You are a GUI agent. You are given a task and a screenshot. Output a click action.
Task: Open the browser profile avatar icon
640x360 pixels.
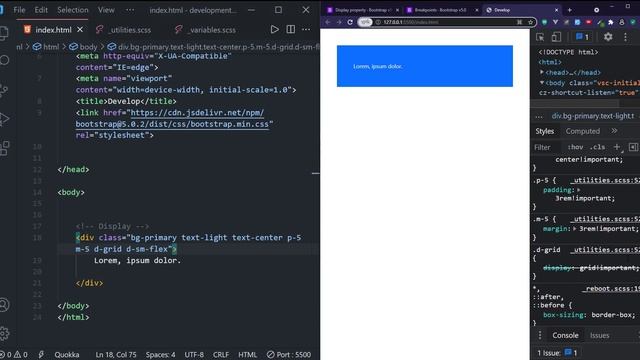(x=622, y=22)
